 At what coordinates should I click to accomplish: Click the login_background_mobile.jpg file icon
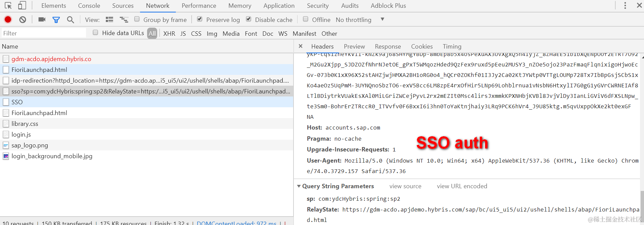coord(6,156)
